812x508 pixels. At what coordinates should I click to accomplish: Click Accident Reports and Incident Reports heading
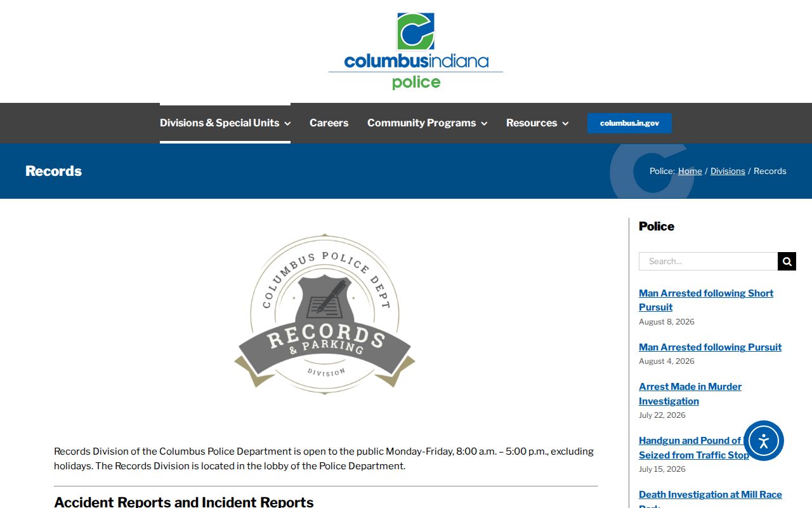184,502
